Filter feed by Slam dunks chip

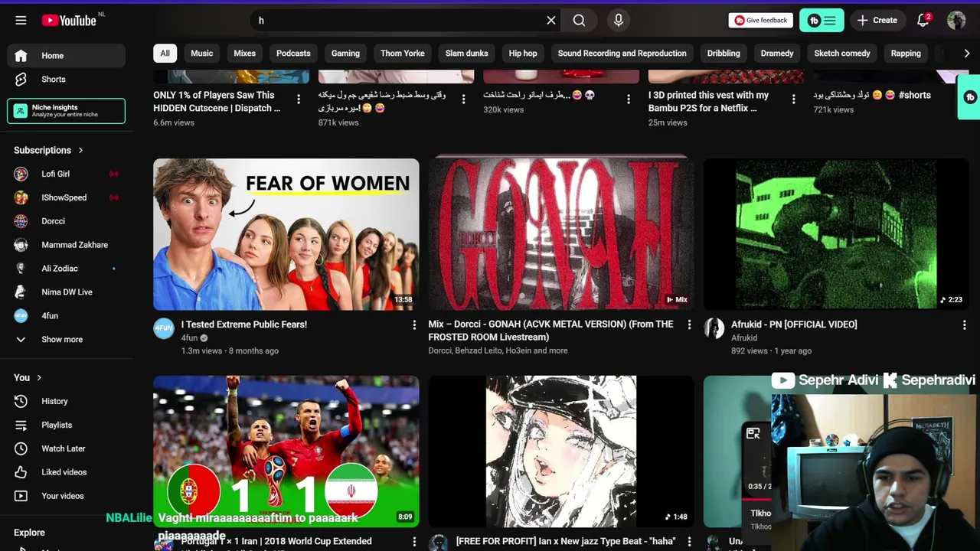[x=467, y=54]
